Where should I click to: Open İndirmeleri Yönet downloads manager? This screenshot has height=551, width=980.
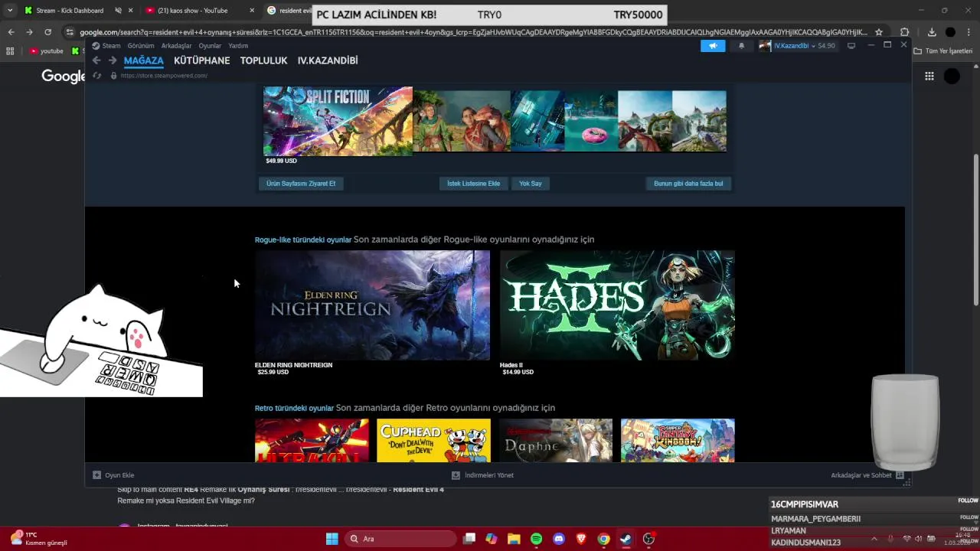tap(482, 475)
